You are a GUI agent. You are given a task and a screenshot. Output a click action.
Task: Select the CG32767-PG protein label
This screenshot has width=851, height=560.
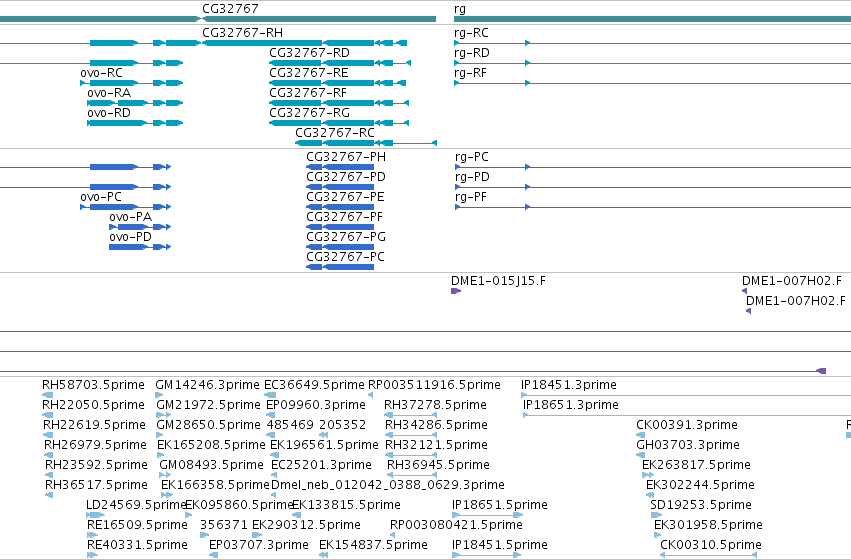point(346,237)
